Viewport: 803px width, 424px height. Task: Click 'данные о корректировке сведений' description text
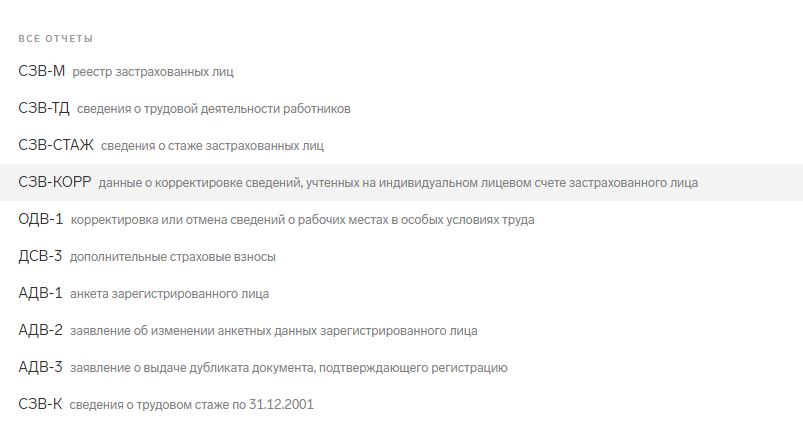(x=398, y=183)
